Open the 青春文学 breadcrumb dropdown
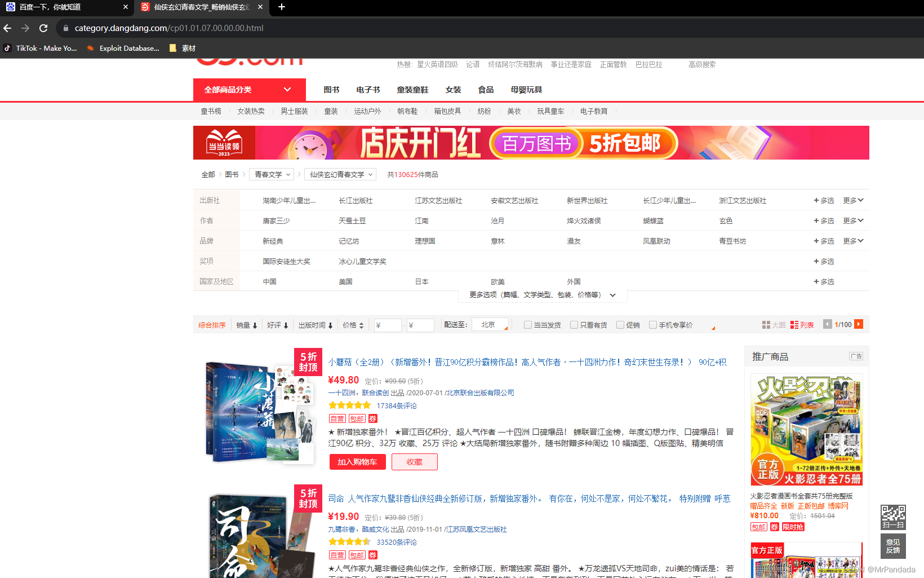Image resolution: width=924 pixels, height=578 pixels. point(272,175)
